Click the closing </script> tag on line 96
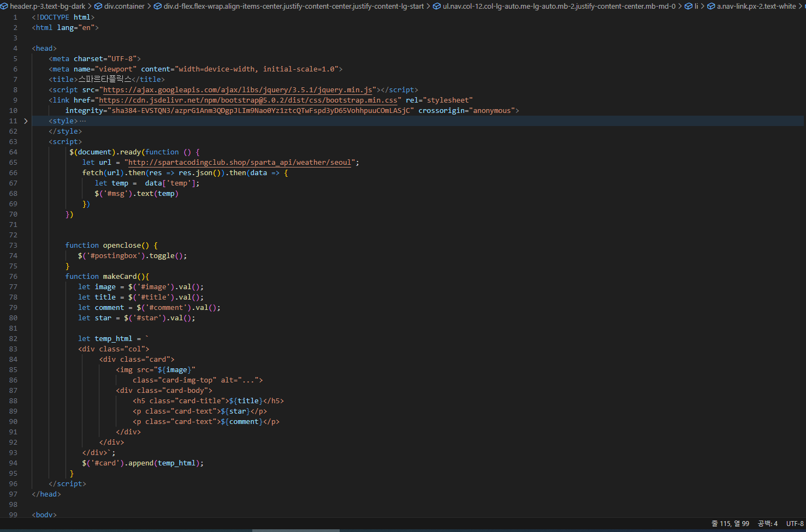 click(68, 484)
